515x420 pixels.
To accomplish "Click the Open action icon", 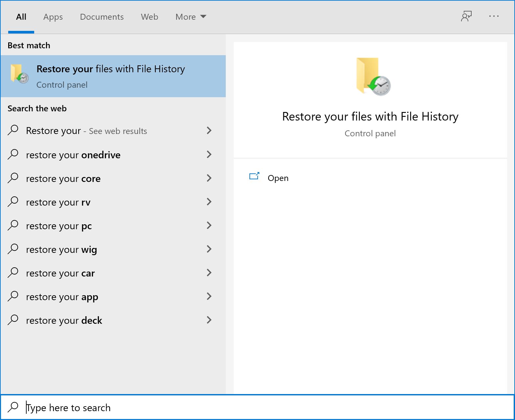I will [254, 176].
